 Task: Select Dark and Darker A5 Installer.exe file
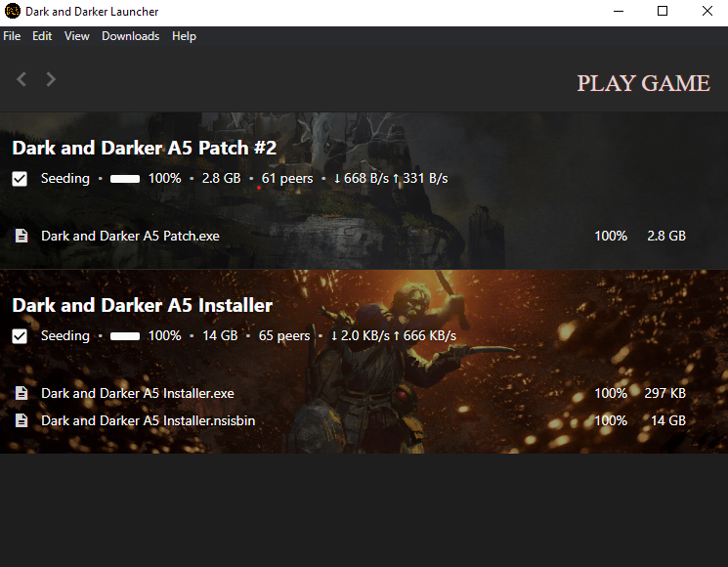pyautogui.click(x=138, y=393)
